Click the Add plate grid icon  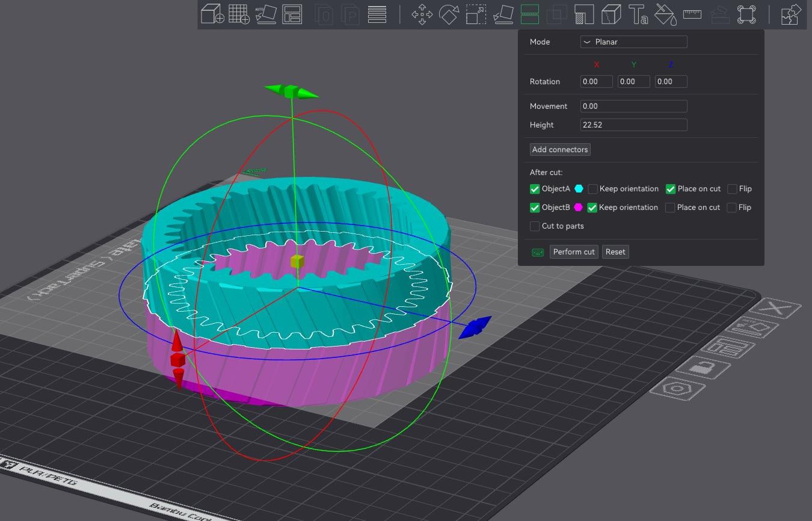coord(239,14)
